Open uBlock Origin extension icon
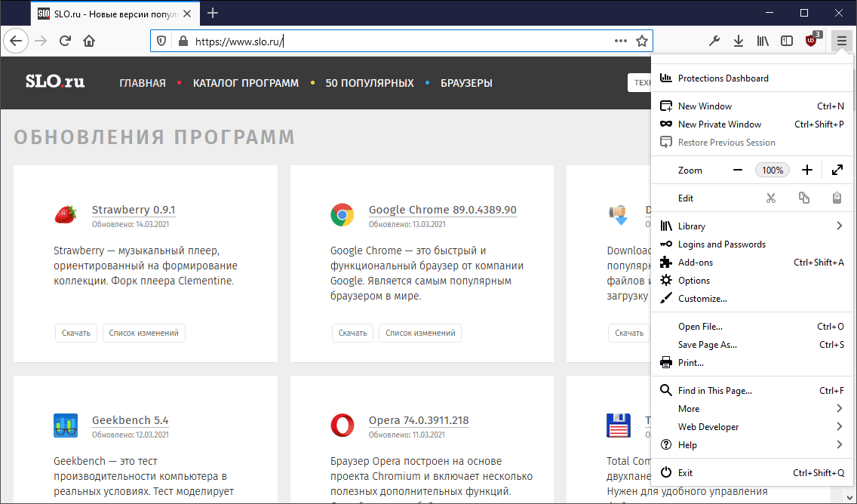This screenshot has width=857, height=504. click(x=812, y=41)
